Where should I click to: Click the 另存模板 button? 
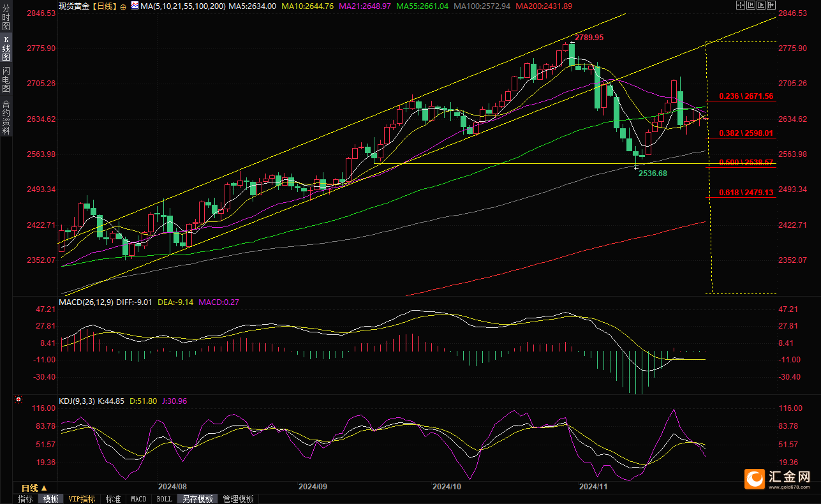click(197, 499)
